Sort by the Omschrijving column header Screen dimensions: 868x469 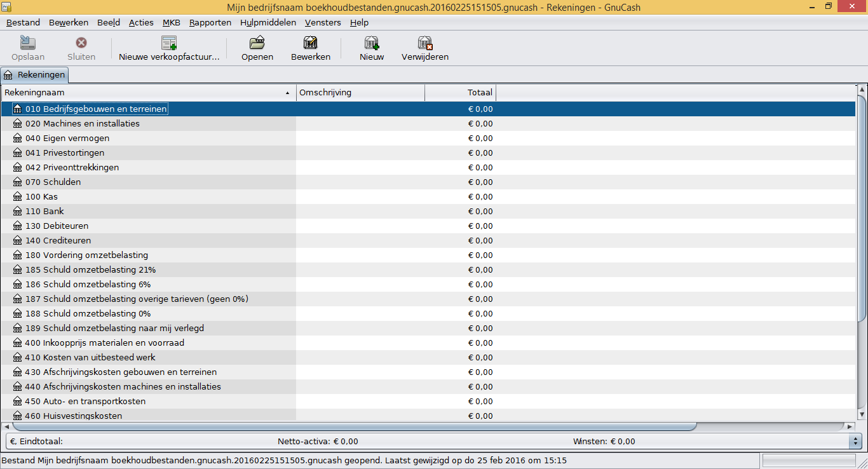pos(360,93)
